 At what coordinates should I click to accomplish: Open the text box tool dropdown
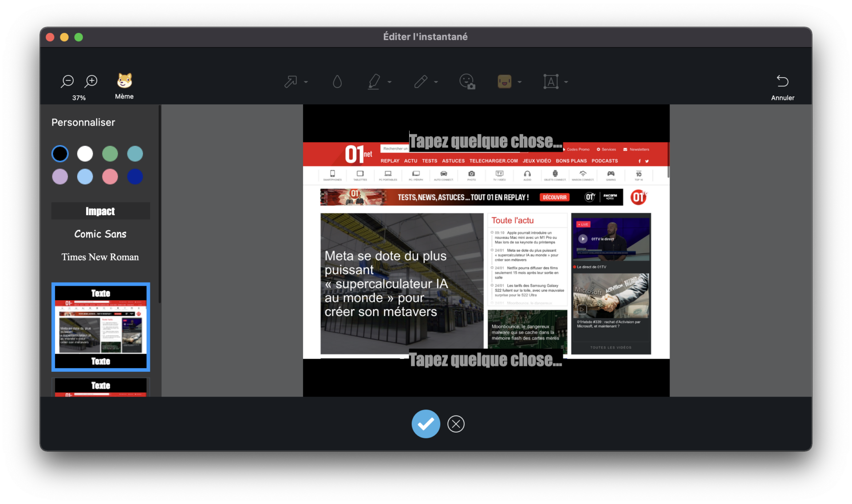[x=566, y=82]
